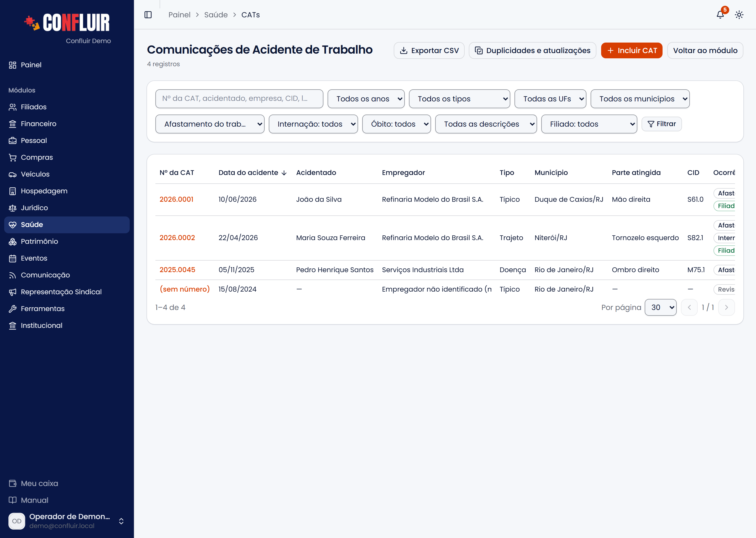Open the Óbito: todos dropdown
Image resolution: width=756 pixels, height=538 pixels.
tap(397, 124)
